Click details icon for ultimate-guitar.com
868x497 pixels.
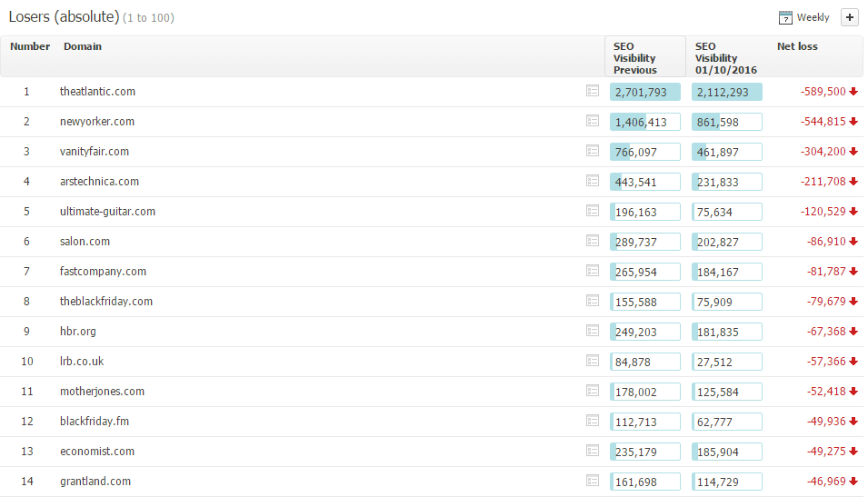pos(593,211)
